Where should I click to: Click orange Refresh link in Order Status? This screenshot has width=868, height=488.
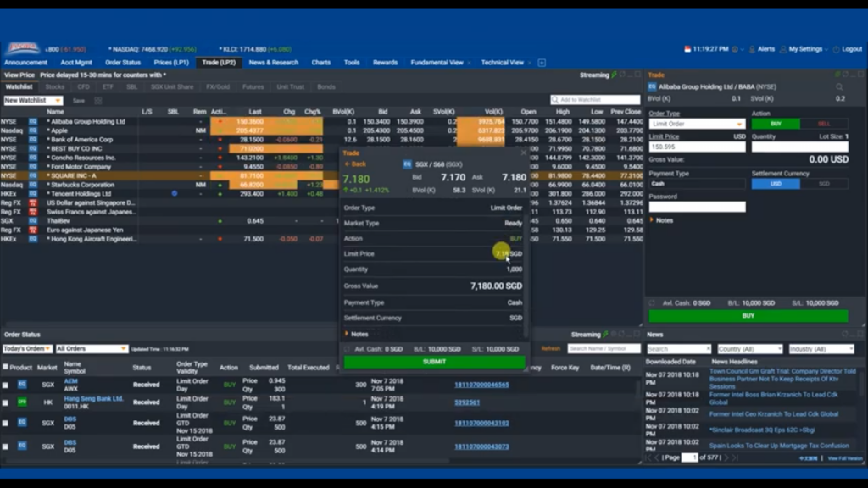tap(550, 348)
